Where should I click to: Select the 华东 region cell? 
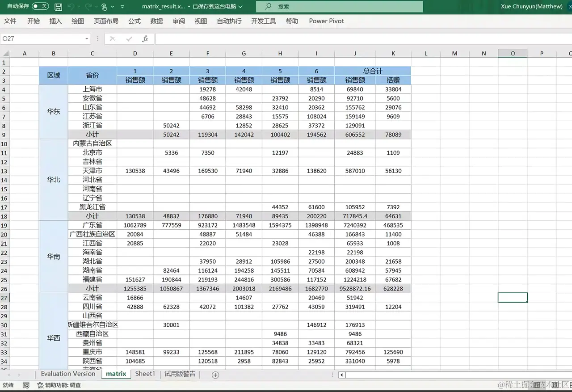(54, 112)
